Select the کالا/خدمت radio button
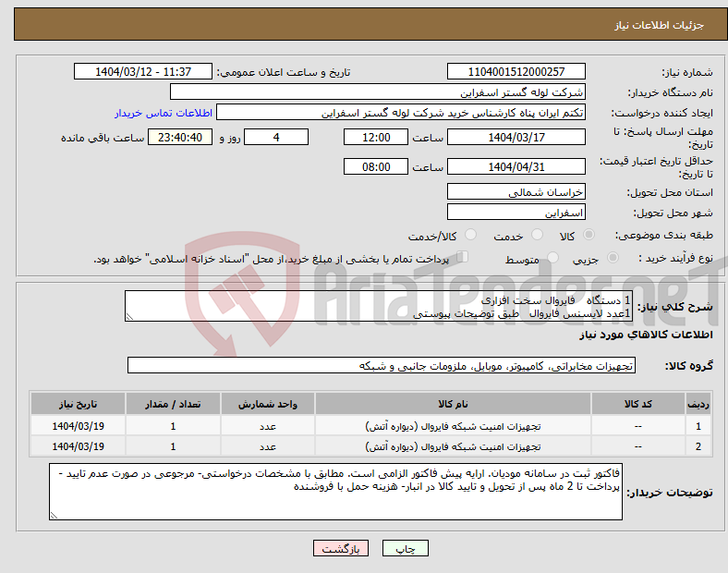728x573 pixels. 470,235
